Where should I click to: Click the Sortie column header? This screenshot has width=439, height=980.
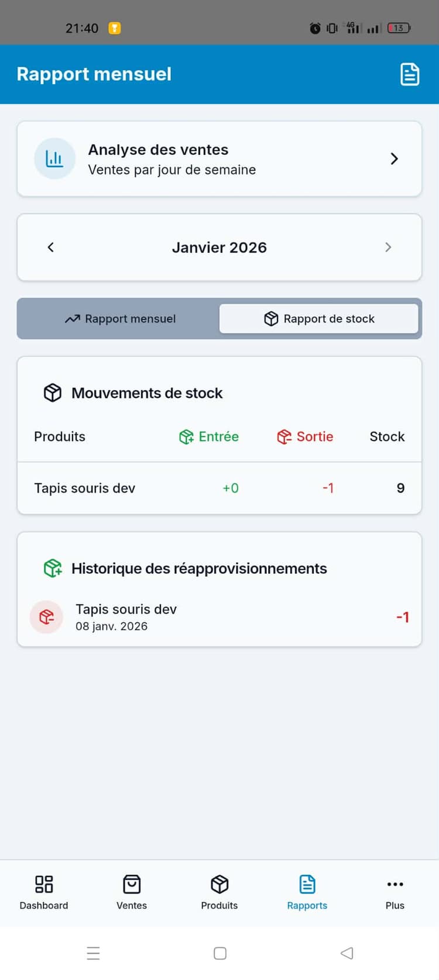coord(305,436)
